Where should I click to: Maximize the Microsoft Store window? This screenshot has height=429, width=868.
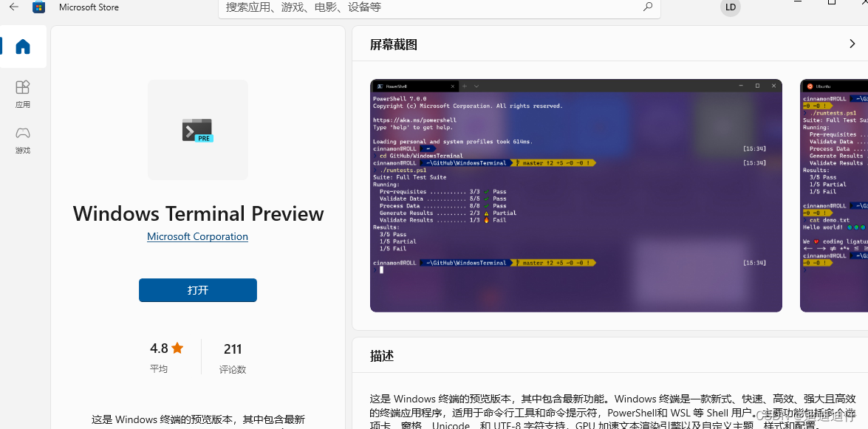(x=832, y=2)
